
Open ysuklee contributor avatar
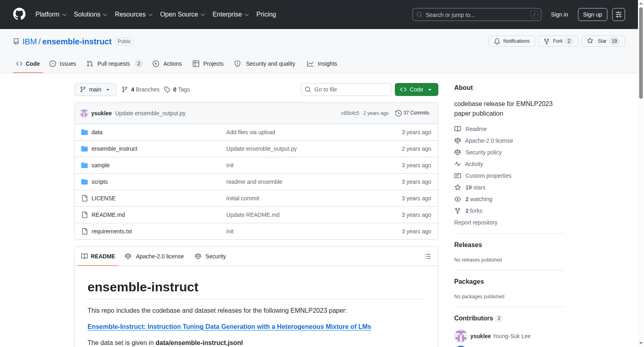[x=461, y=336]
